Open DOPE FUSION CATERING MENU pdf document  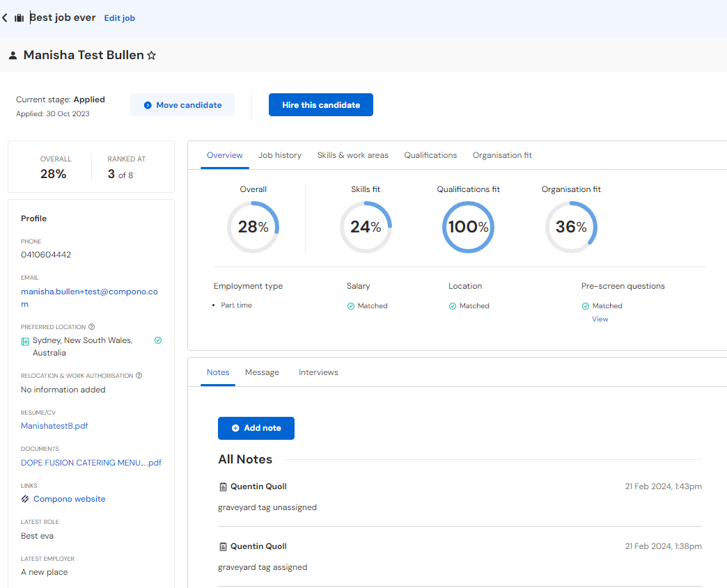(91, 463)
